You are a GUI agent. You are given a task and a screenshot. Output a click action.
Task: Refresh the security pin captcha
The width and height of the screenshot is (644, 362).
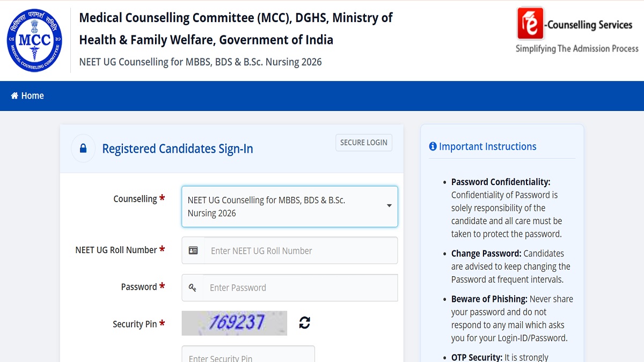[305, 322]
